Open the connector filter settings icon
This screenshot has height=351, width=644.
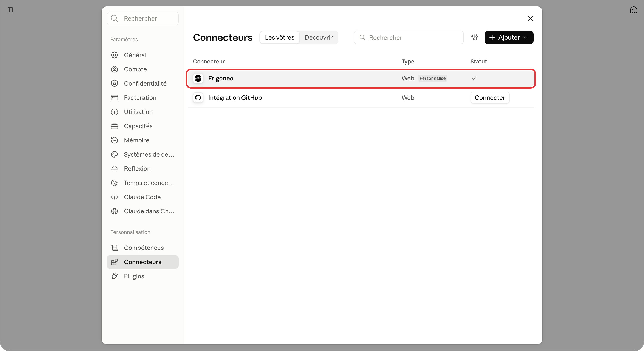474,37
